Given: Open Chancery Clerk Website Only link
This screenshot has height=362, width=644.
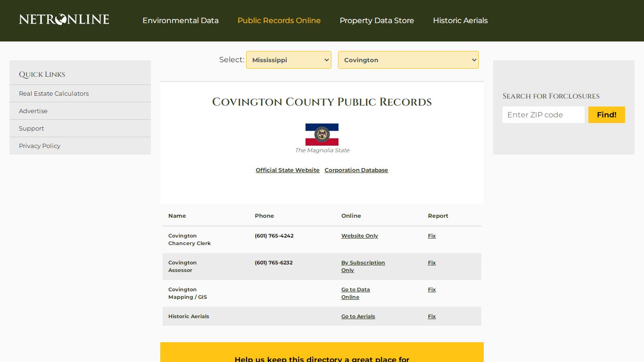Looking at the screenshot, I should pyautogui.click(x=360, y=236).
